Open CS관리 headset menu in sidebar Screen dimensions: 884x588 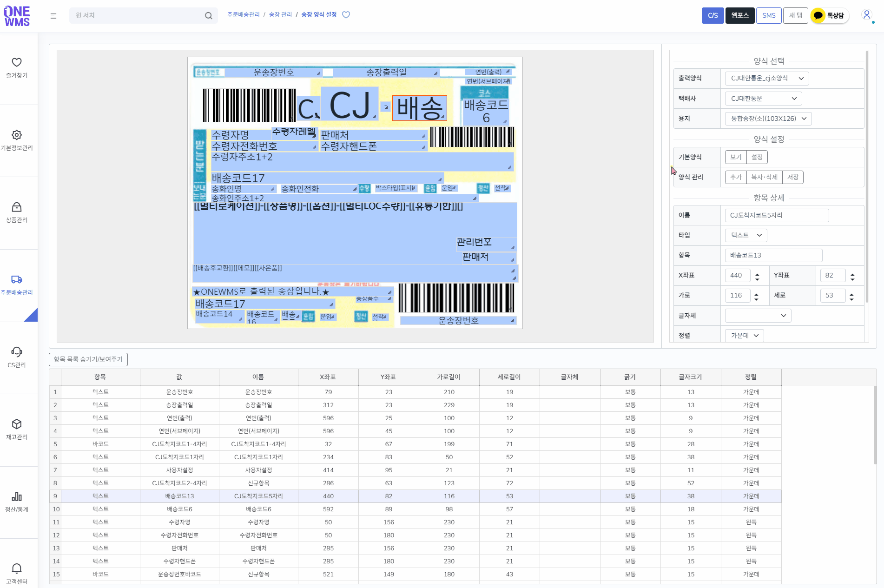click(x=17, y=357)
